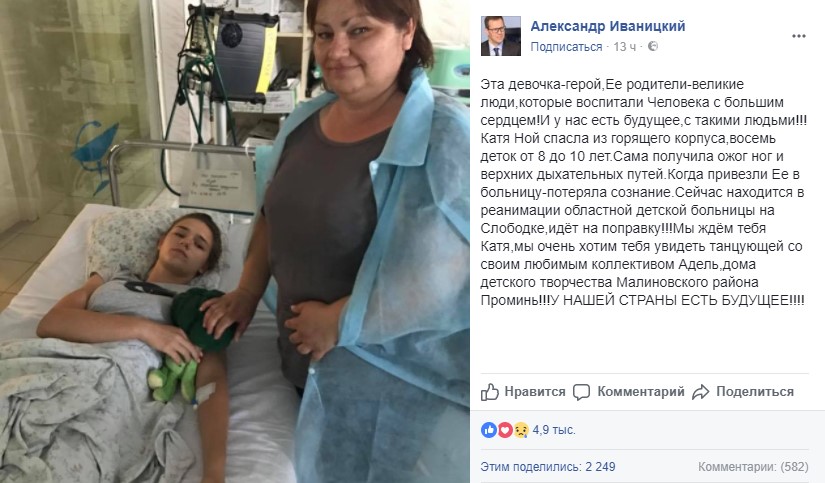Click the red heart reaction icon
This screenshot has width=825, height=483.
pyautogui.click(x=505, y=430)
